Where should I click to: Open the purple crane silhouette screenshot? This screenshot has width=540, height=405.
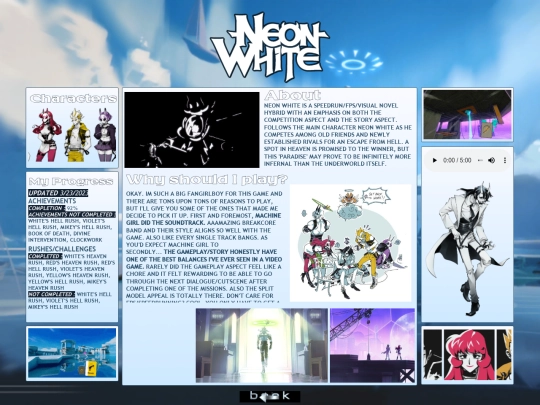coord(372,345)
